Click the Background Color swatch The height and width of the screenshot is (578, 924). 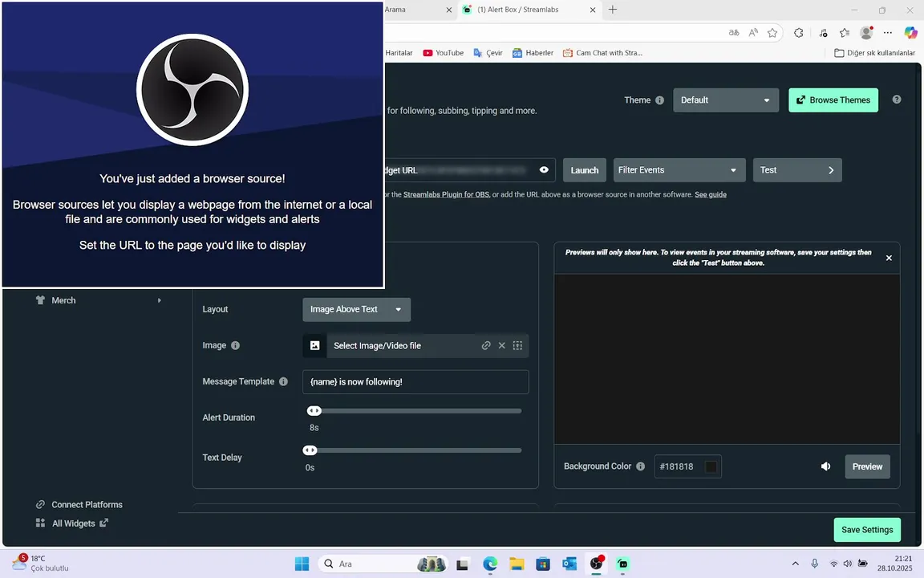pyautogui.click(x=711, y=466)
